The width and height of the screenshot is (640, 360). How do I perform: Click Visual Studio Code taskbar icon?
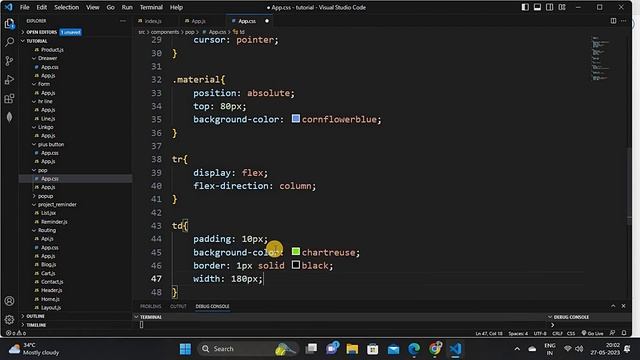coord(456,349)
